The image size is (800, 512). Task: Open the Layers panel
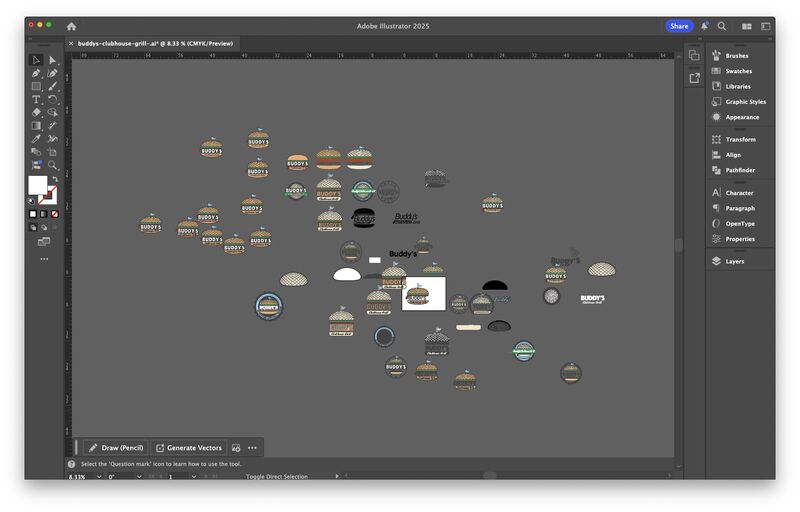click(x=734, y=261)
